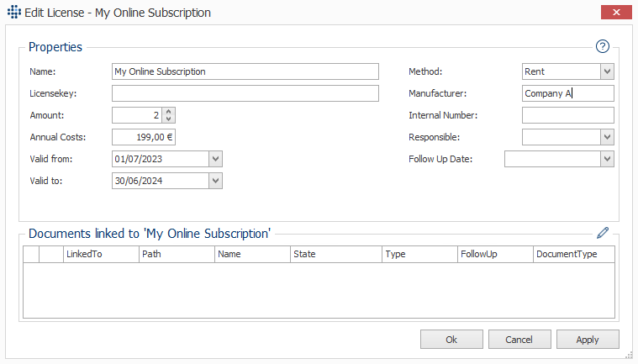Click the State column header
Image resolution: width=638 pixels, height=364 pixels.
(335, 254)
